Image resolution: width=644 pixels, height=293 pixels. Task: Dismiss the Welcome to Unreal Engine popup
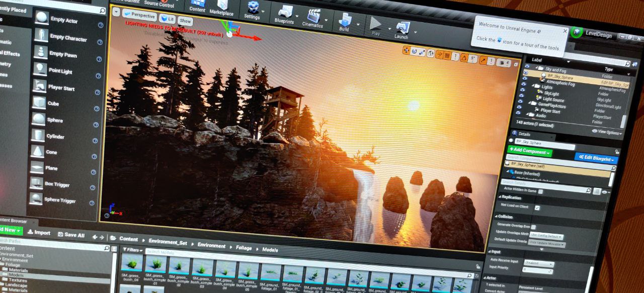coord(565,31)
